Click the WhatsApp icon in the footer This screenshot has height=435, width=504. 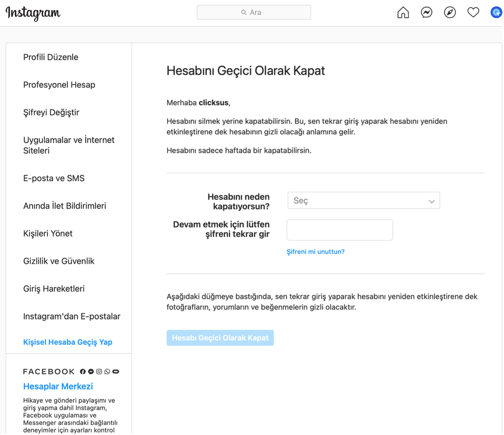[107, 372]
